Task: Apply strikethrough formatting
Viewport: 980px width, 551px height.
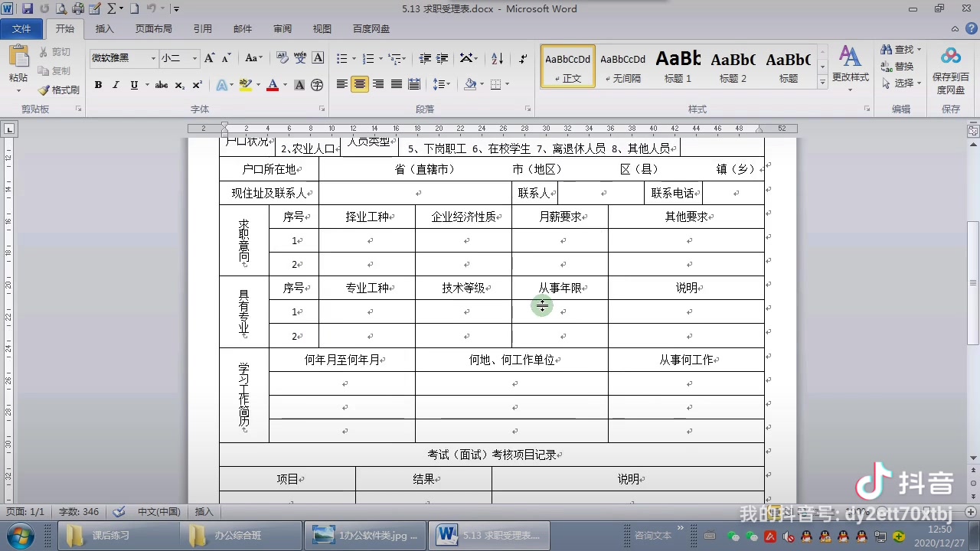Action: (x=161, y=85)
